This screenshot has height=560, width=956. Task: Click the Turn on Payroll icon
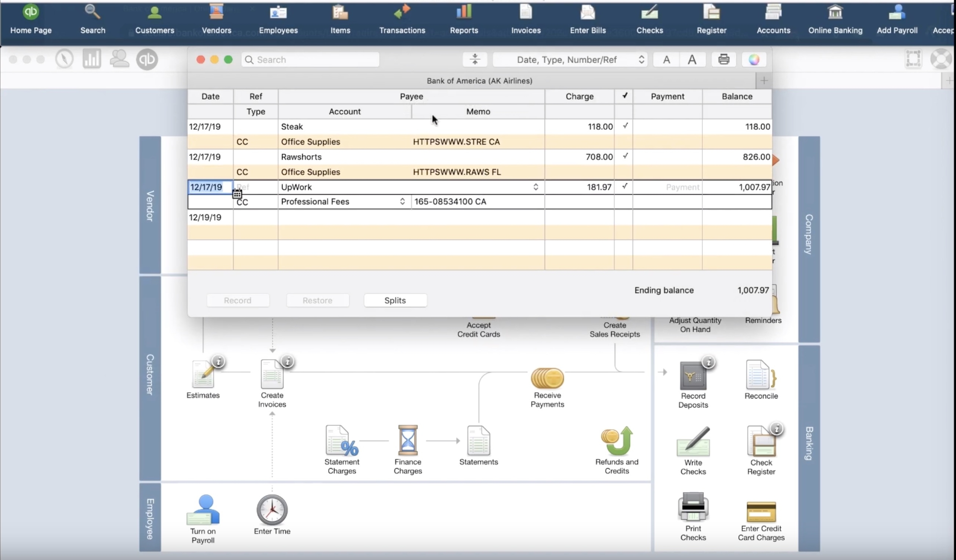click(203, 510)
